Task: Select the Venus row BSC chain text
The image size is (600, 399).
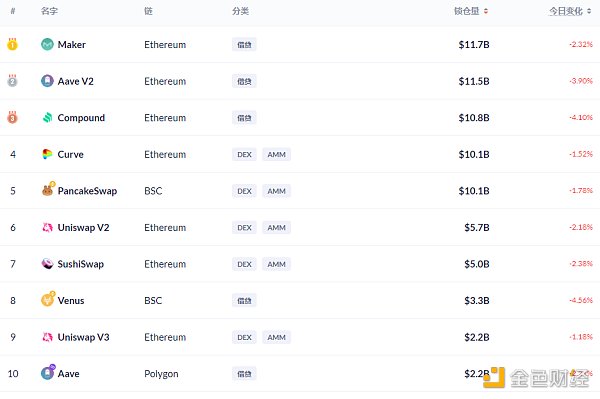Action: coord(153,301)
